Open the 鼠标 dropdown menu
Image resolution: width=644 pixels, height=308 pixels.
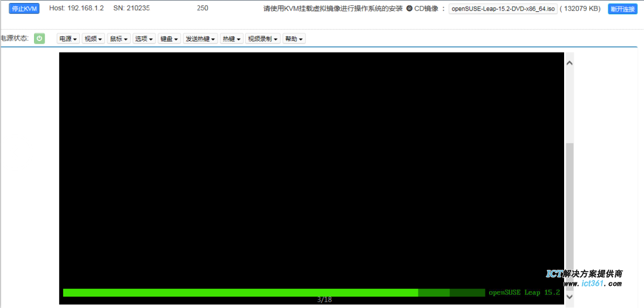pos(119,39)
